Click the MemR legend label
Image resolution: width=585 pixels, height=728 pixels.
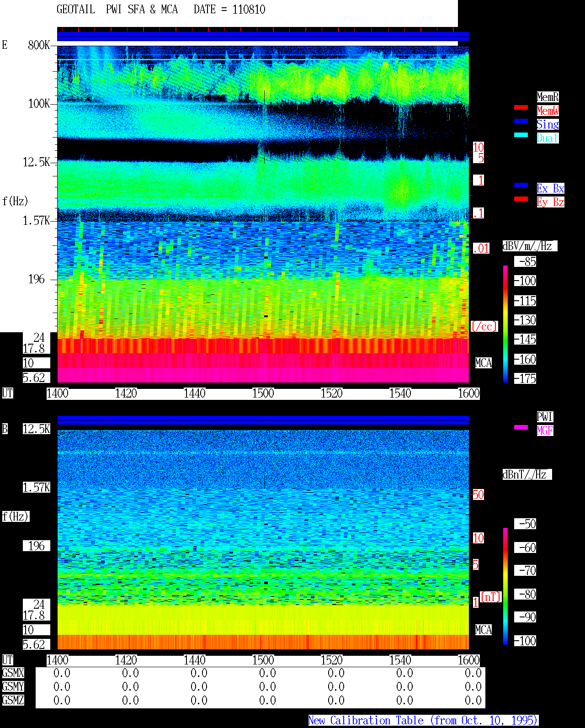pos(548,97)
